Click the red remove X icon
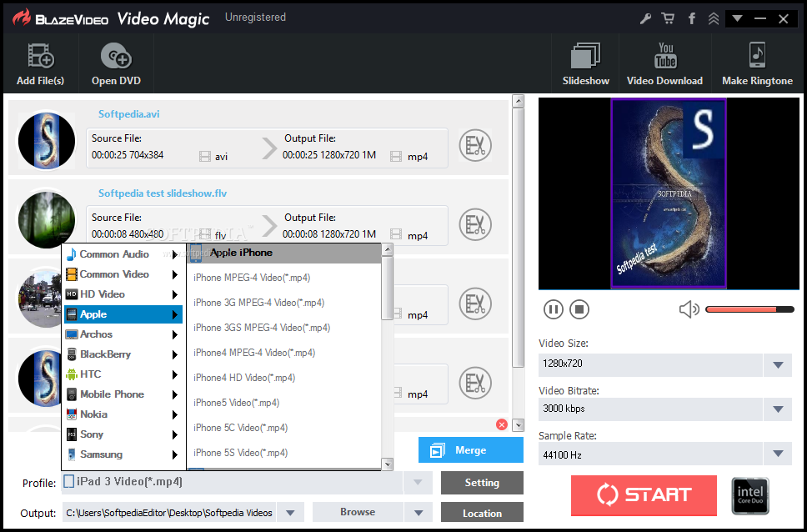The width and height of the screenshot is (807, 532). click(501, 424)
